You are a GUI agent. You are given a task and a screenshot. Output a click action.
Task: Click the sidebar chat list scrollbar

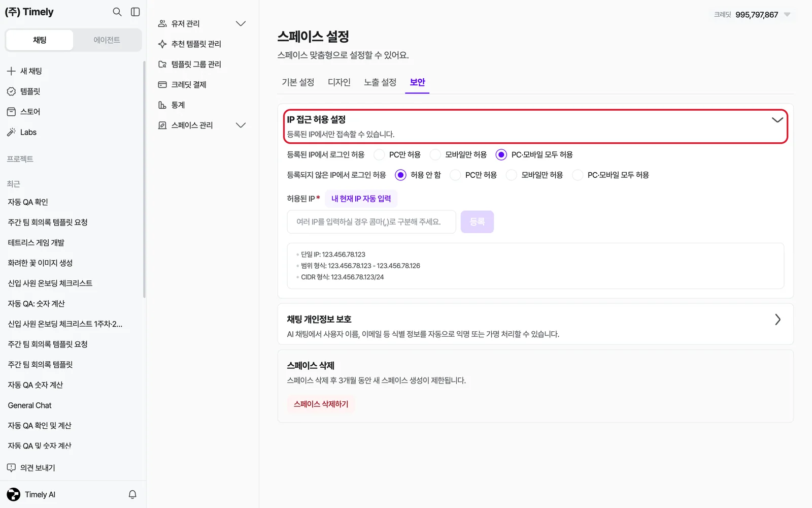pos(144,179)
